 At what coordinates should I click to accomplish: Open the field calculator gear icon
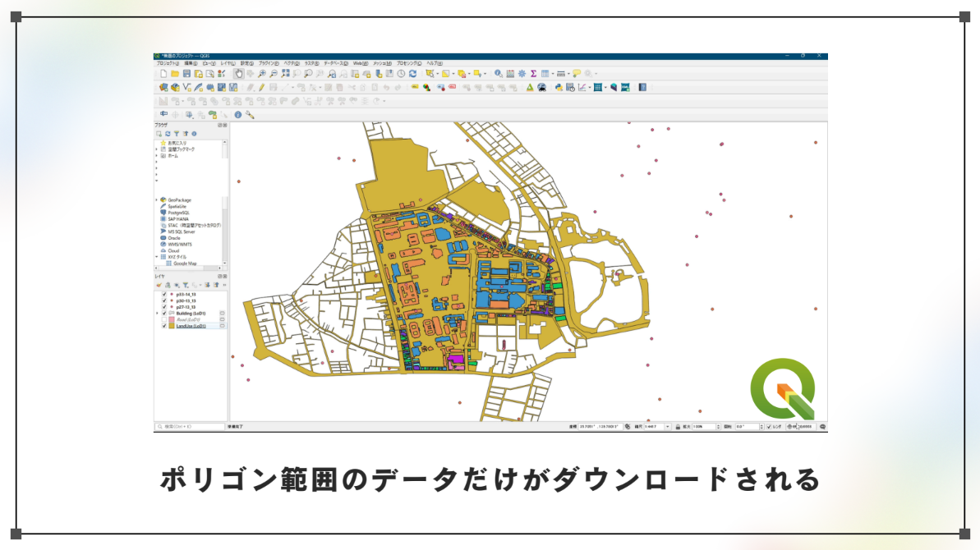[522, 74]
